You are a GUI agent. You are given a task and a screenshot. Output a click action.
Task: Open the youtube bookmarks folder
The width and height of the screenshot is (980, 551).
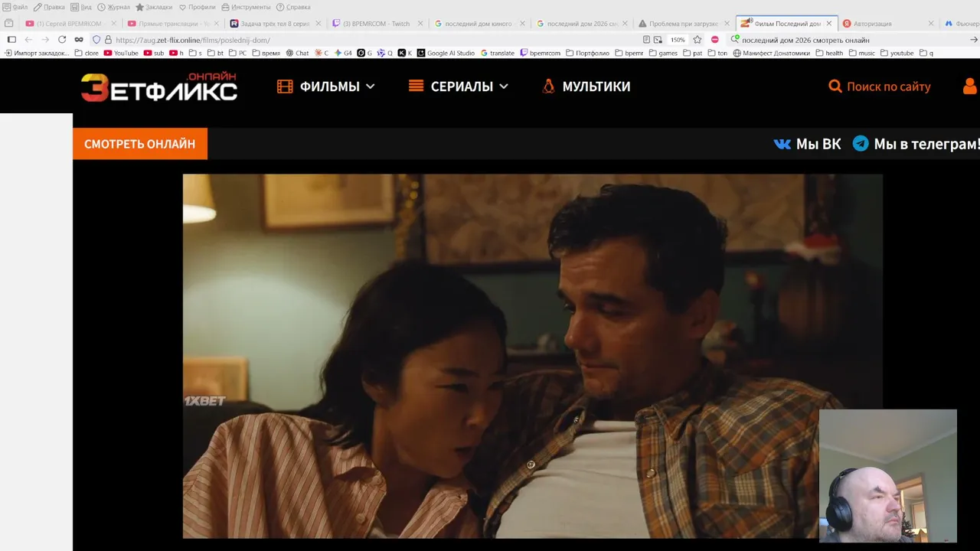897,54
